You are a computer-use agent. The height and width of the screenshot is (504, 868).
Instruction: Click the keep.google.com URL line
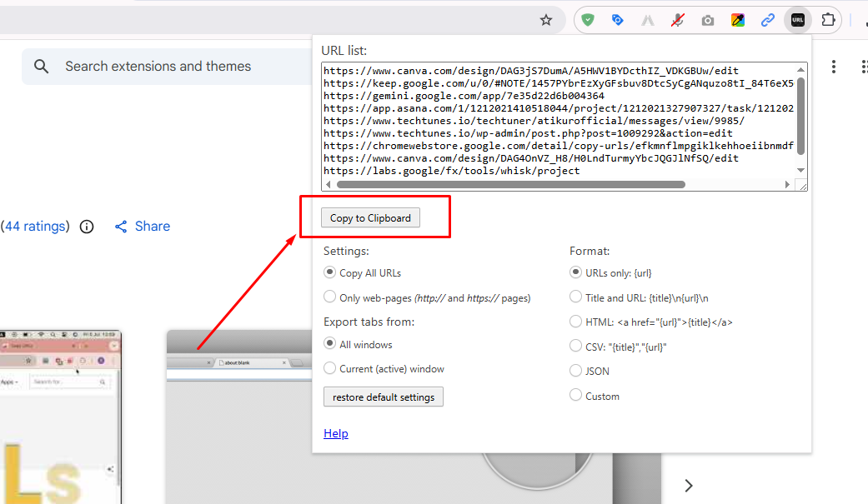(x=559, y=83)
